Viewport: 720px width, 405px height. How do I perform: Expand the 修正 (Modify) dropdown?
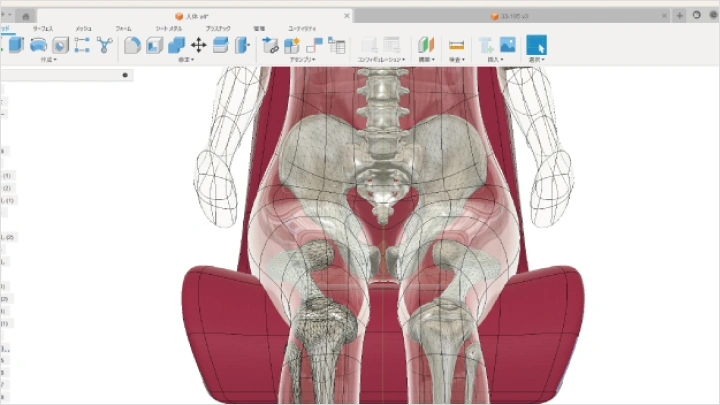tap(187, 60)
